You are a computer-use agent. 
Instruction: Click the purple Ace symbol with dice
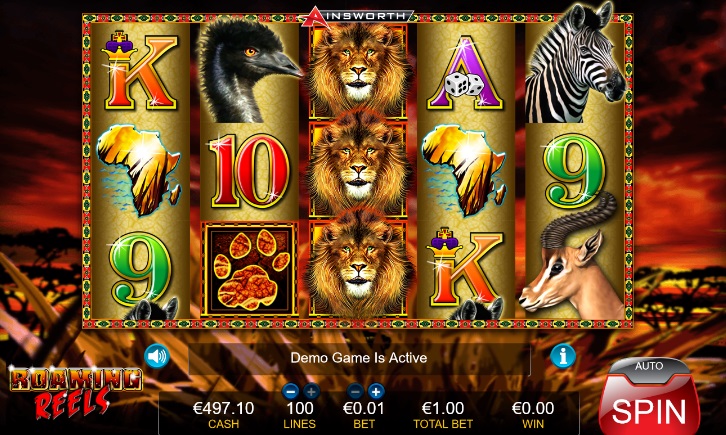[465, 74]
